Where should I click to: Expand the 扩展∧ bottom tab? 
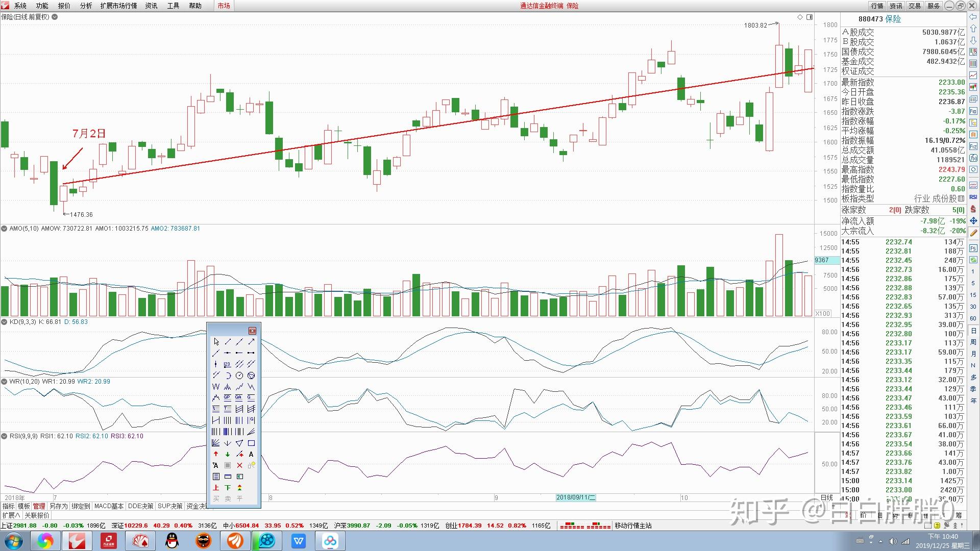(11, 515)
